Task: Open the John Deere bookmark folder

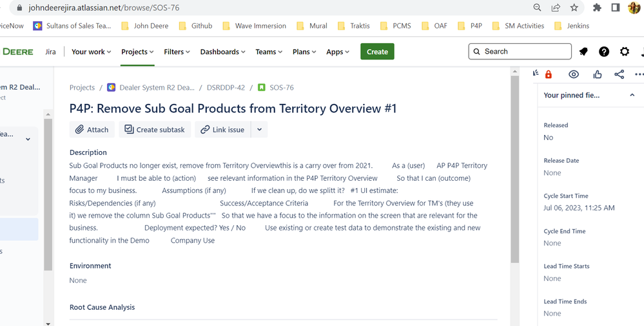Action: (x=145, y=26)
